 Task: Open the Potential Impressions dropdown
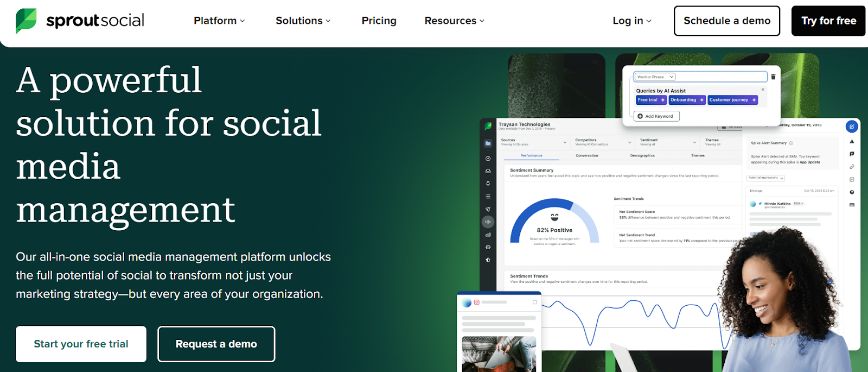click(765, 178)
